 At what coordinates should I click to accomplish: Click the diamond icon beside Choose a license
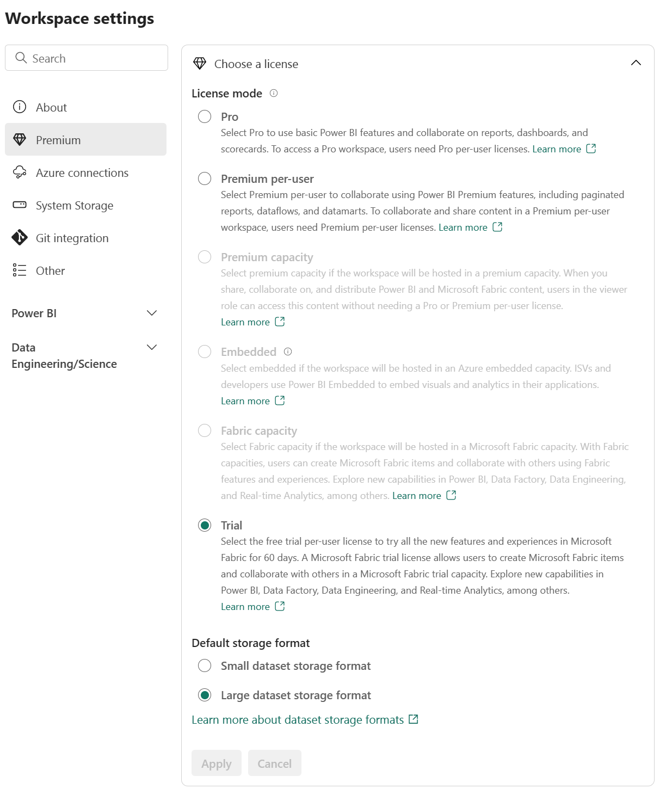200,64
